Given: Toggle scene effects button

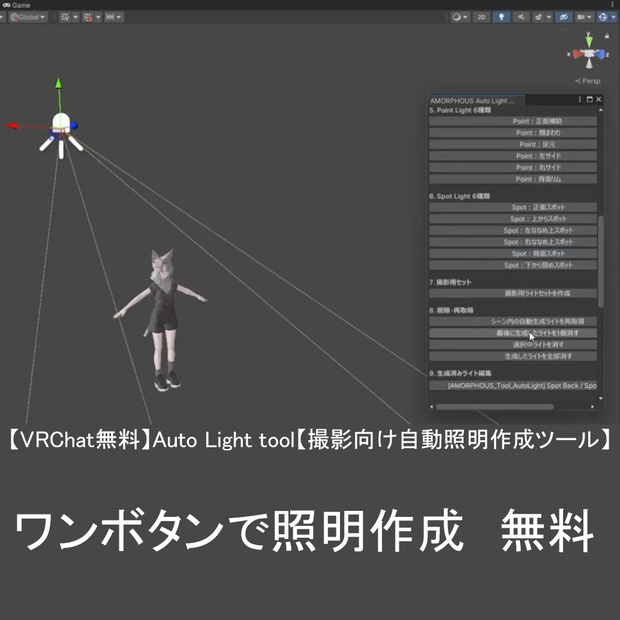Looking at the screenshot, I should click(x=538, y=17).
